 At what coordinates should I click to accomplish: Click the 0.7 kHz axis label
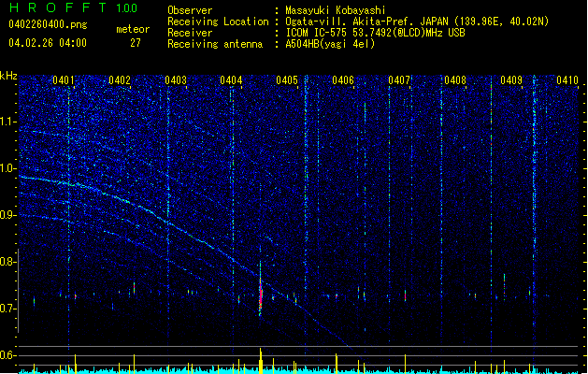click(8, 309)
